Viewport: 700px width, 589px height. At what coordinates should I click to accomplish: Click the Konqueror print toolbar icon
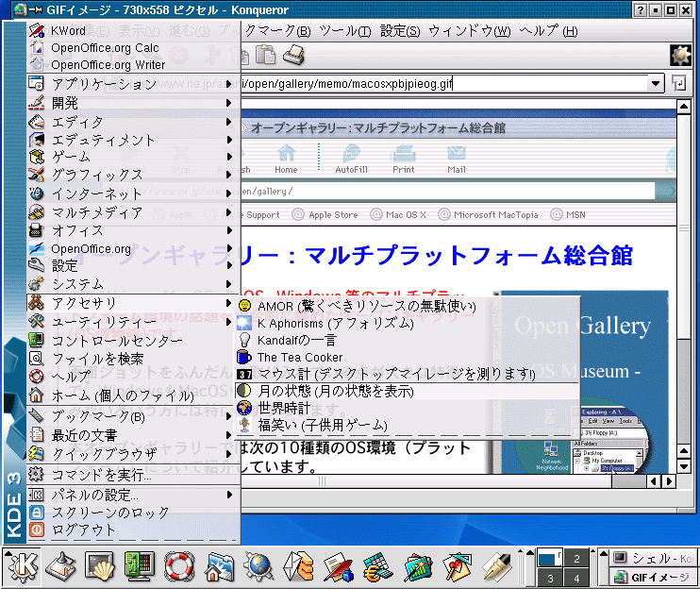[293, 56]
